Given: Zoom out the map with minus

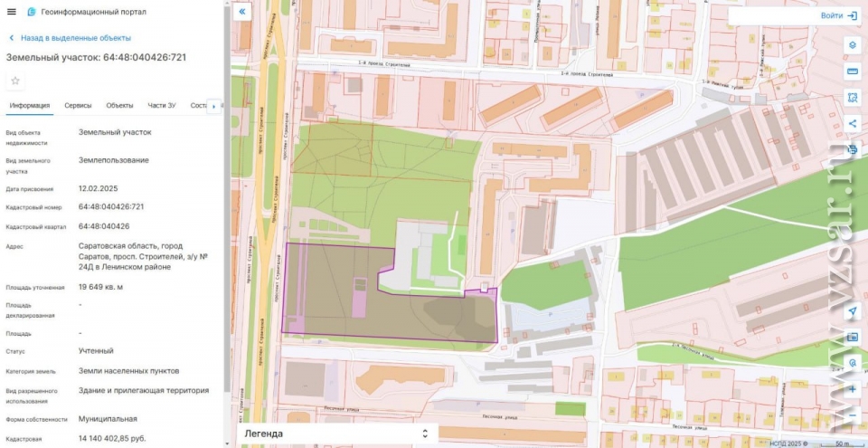Looking at the screenshot, I should tap(853, 415).
